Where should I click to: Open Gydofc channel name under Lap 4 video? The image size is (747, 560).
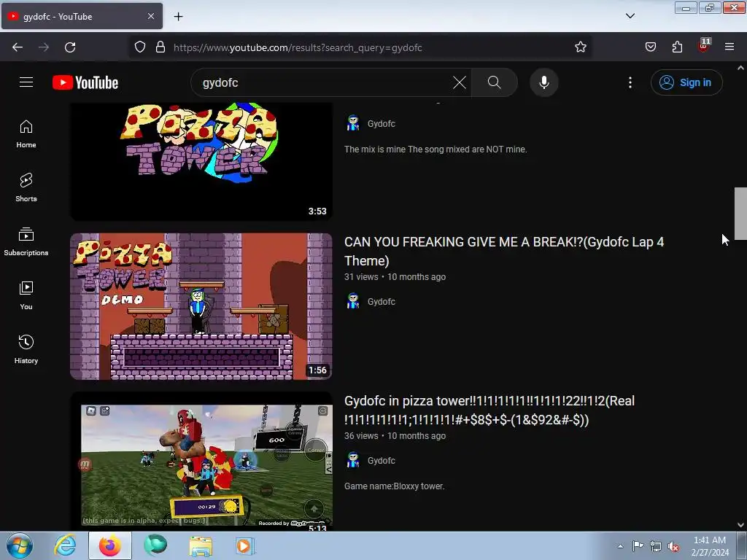tap(381, 302)
